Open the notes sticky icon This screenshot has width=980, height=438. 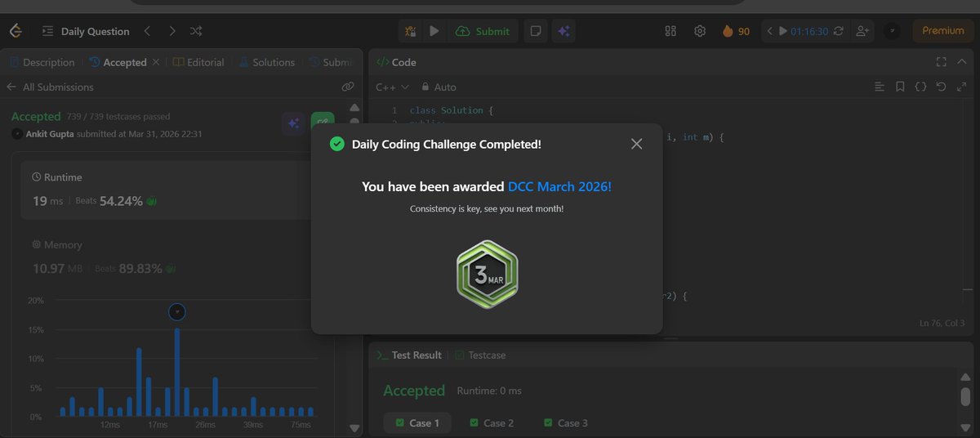click(x=536, y=31)
